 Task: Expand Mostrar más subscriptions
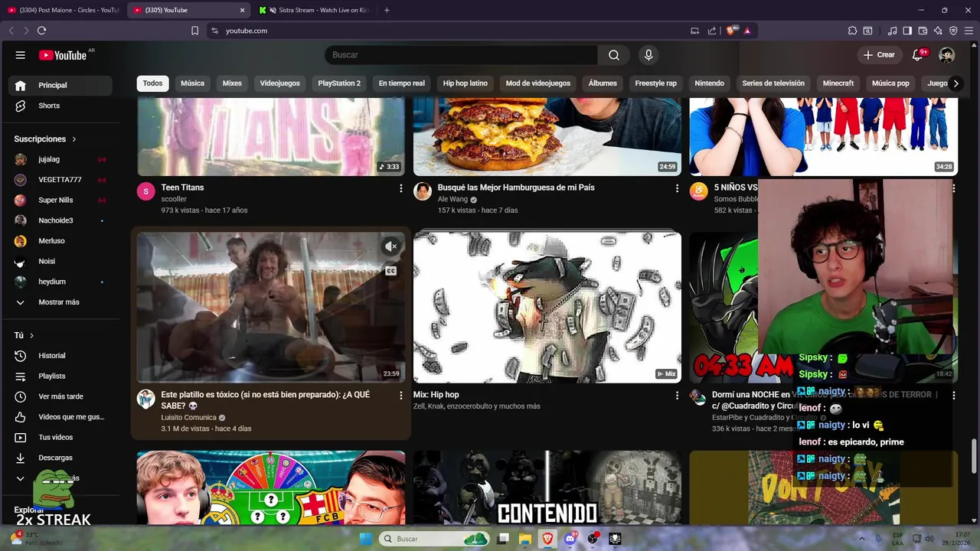[60, 302]
